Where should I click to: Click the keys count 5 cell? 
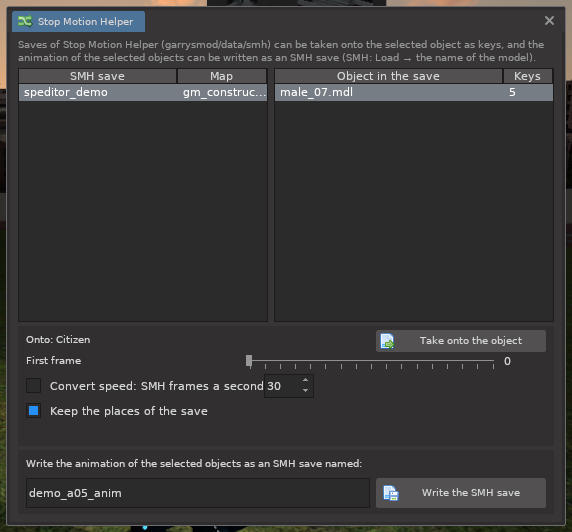512,92
